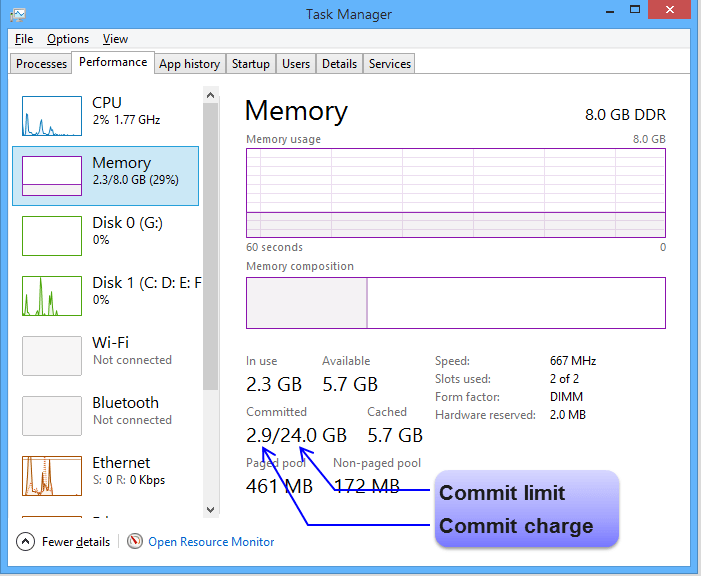Switch to the Performance tab
Screen dimensions: 701x576
pyautogui.click(x=113, y=62)
